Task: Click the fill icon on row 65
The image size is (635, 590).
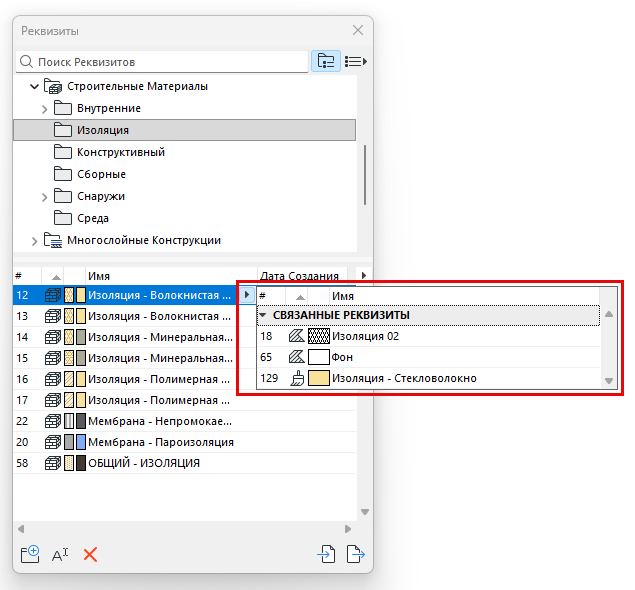Action: (x=296, y=357)
